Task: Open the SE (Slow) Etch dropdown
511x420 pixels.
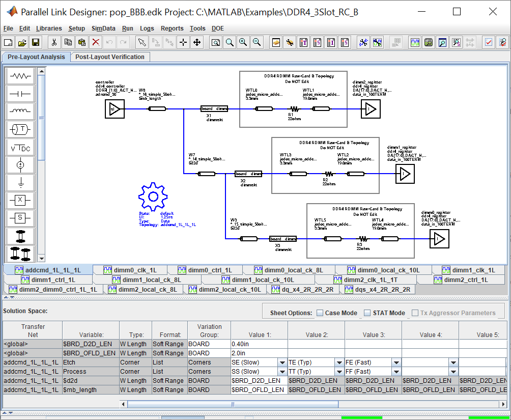Action: 282,362
